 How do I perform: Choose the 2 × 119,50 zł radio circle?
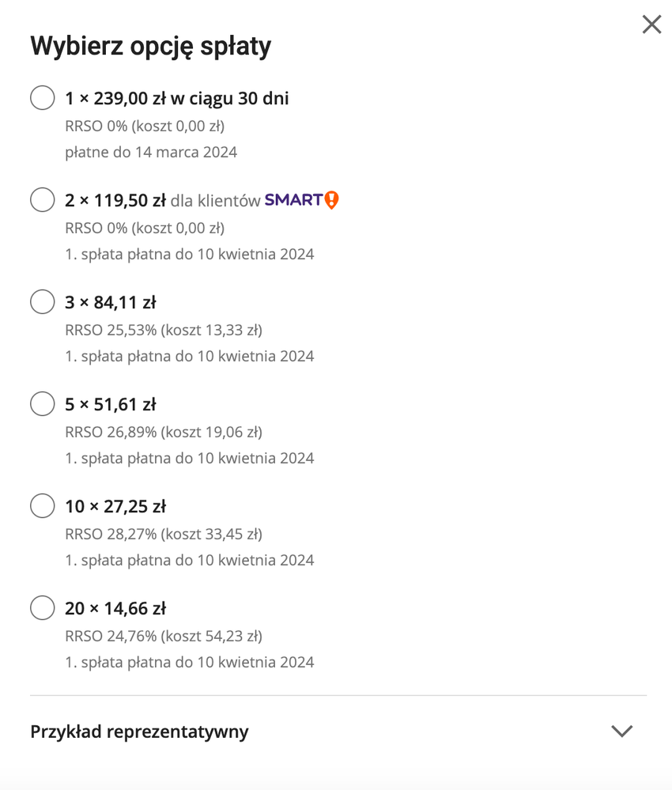click(42, 200)
